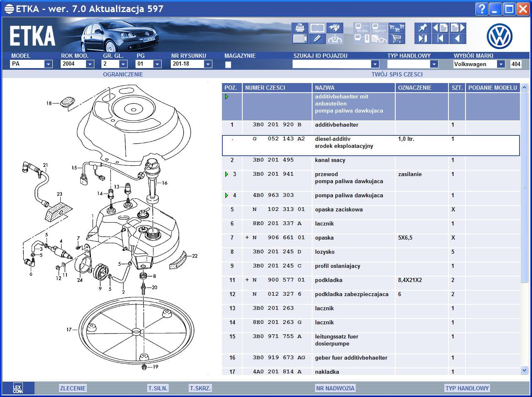The image size is (532, 397).
Task: Click the LexCom logo in bottom bar
Action: point(17,388)
